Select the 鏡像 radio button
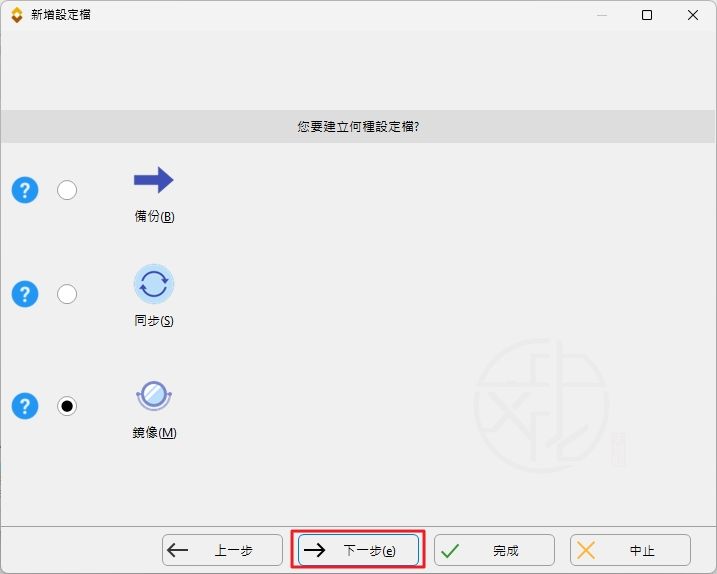717x574 pixels. point(67,406)
